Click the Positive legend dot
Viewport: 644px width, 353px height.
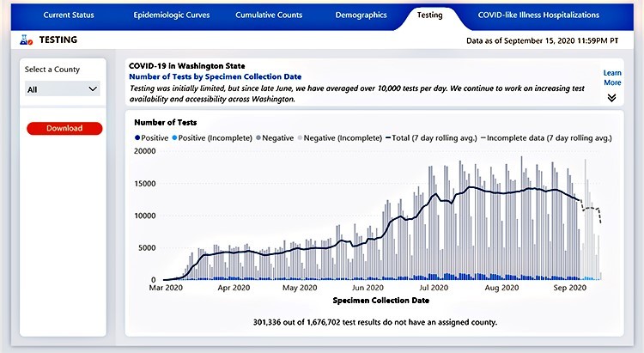point(137,137)
